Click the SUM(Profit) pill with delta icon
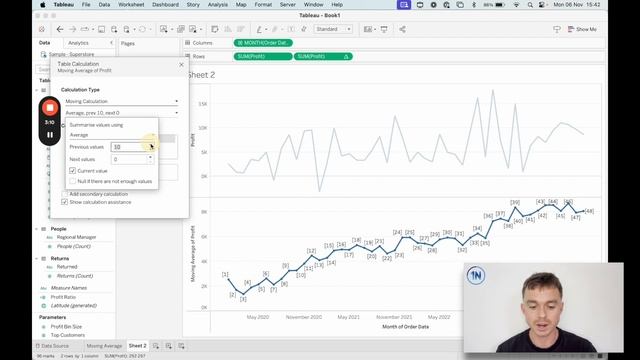 click(323, 56)
